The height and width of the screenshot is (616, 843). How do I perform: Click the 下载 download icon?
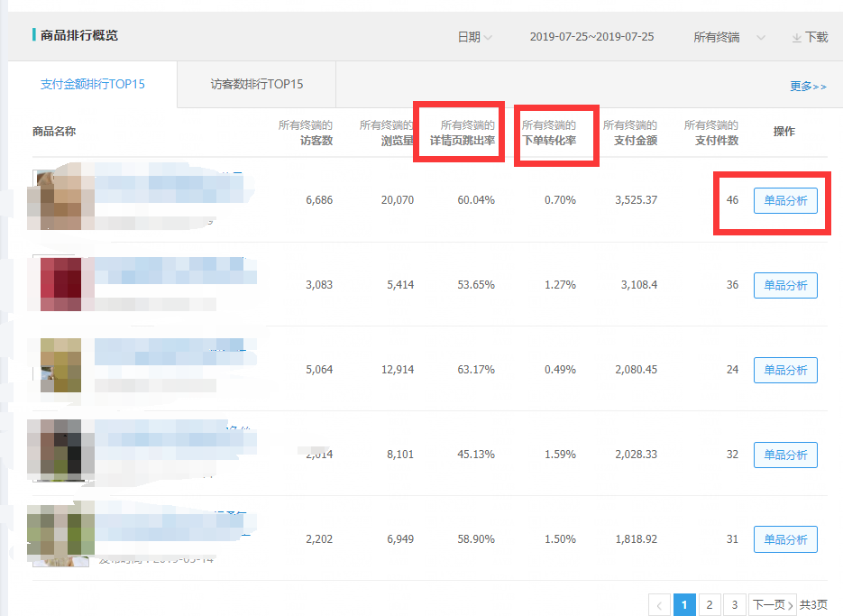(797, 38)
